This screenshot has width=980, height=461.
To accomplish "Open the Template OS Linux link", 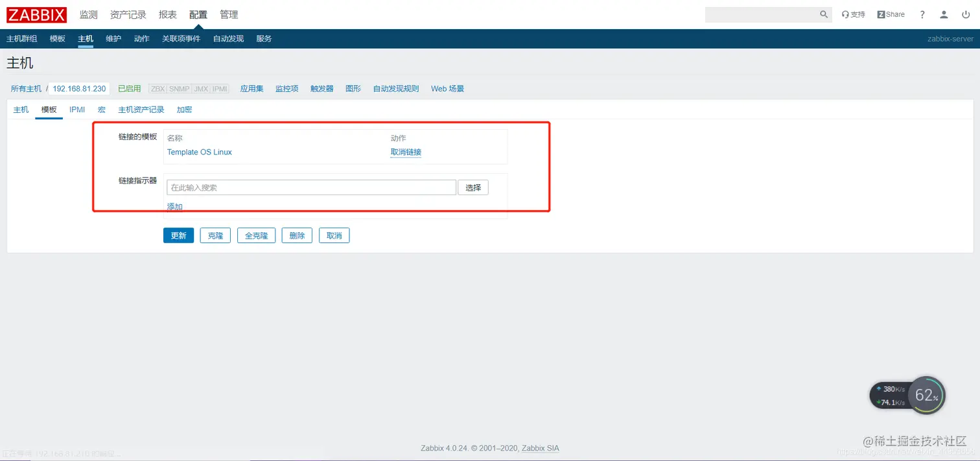I will pos(200,152).
